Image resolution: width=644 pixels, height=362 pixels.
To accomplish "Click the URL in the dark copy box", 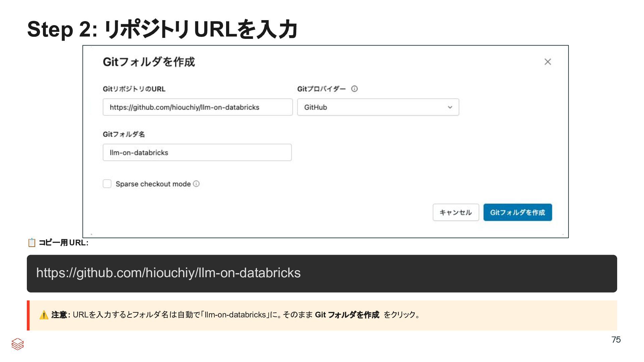I will click(x=168, y=273).
